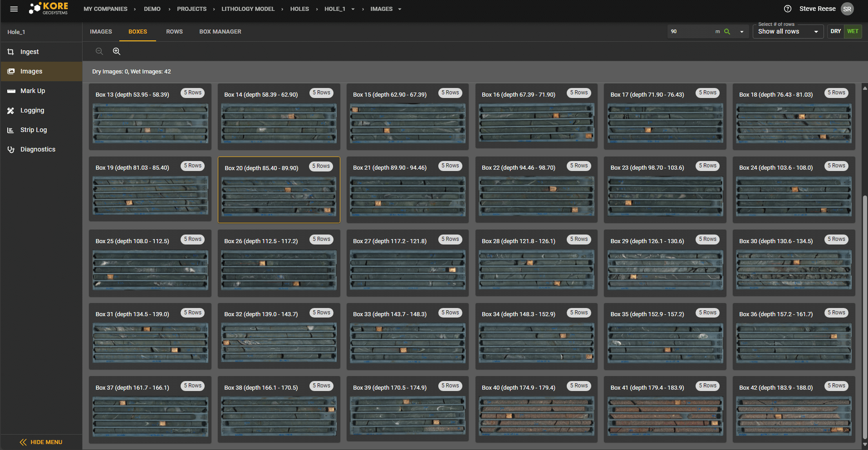This screenshot has height=450, width=868.
Task: Click the double chevron hide menu icon
Action: (23, 442)
